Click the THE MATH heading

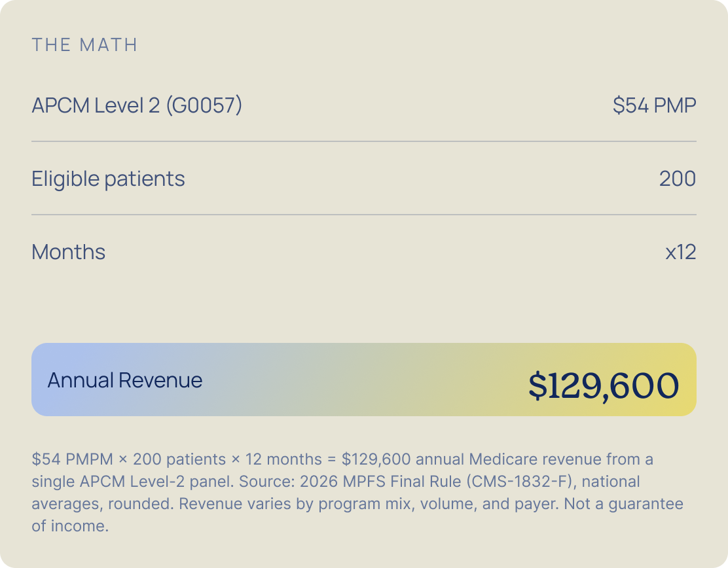84,45
